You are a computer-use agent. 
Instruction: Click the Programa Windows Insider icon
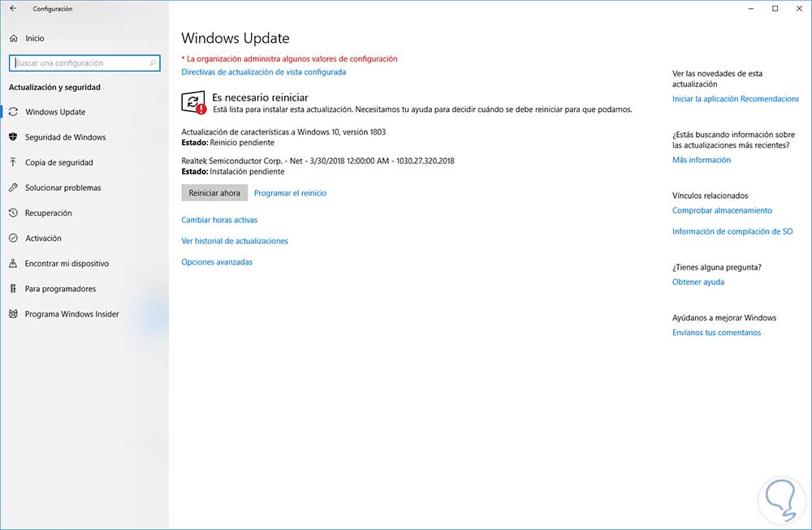(14, 314)
